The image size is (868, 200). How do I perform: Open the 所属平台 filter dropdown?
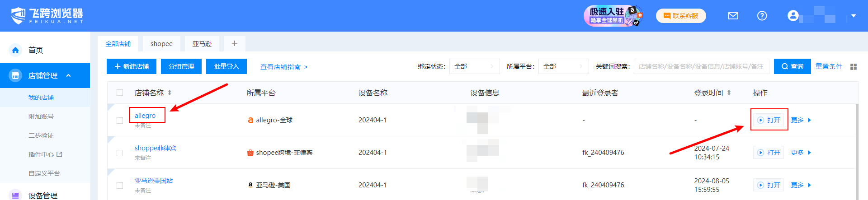pyautogui.click(x=563, y=66)
